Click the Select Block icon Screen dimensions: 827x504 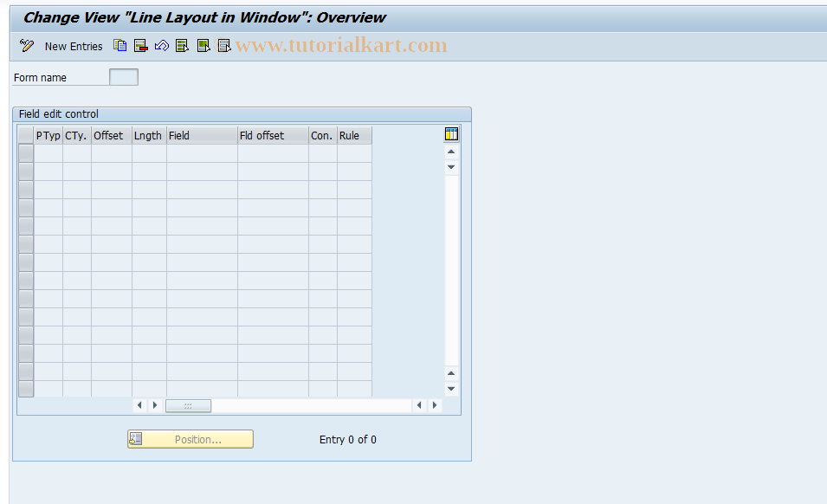coord(203,46)
